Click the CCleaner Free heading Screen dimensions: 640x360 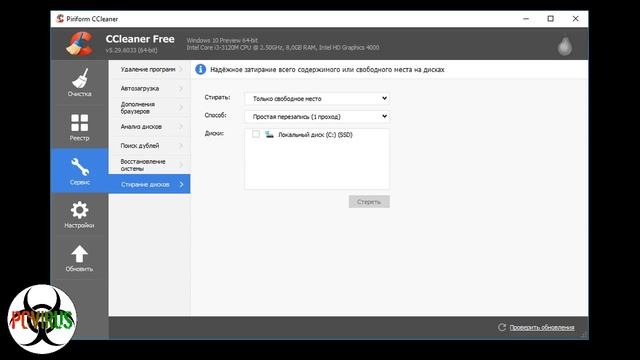coord(140,39)
